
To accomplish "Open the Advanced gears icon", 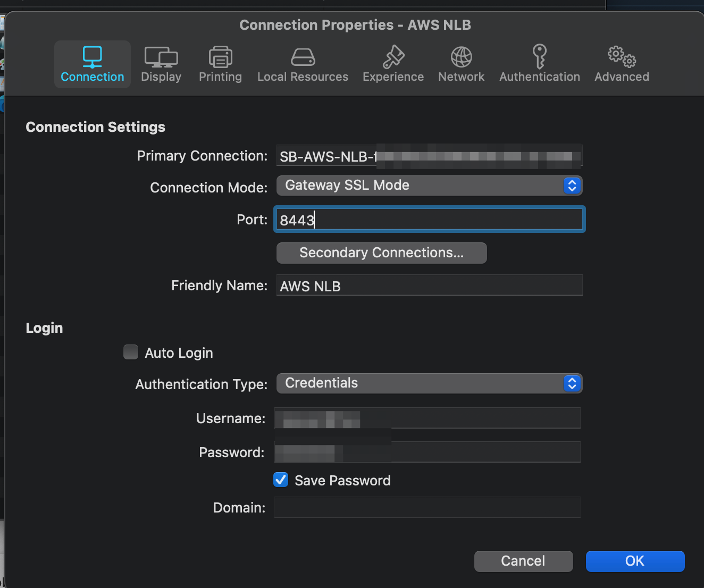I will [x=622, y=56].
